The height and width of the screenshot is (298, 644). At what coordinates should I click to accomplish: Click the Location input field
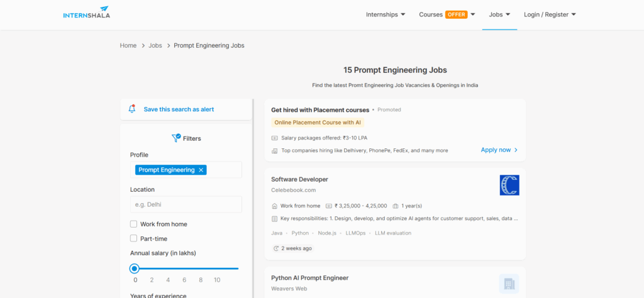[x=186, y=204]
